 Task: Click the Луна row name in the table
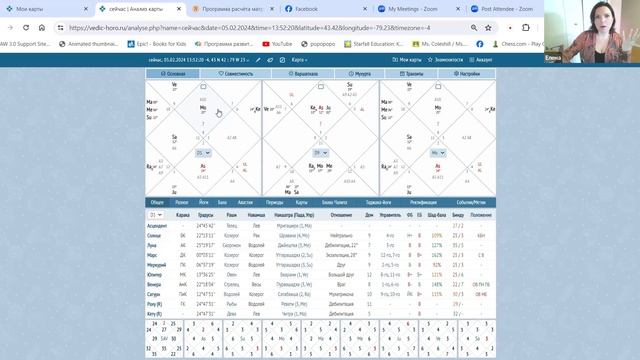pyautogui.click(x=151, y=245)
